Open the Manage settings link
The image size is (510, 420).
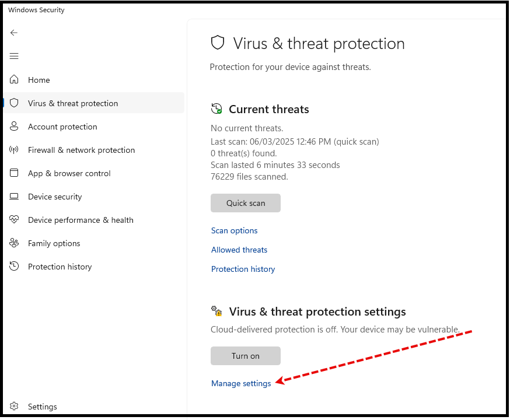pos(241,384)
